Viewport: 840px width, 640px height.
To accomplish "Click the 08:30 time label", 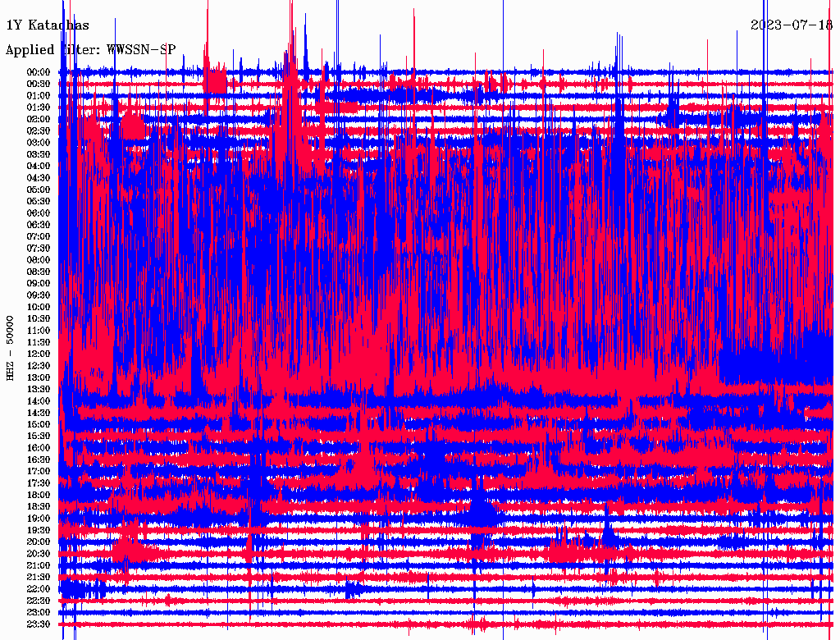I will click(39, 272).
